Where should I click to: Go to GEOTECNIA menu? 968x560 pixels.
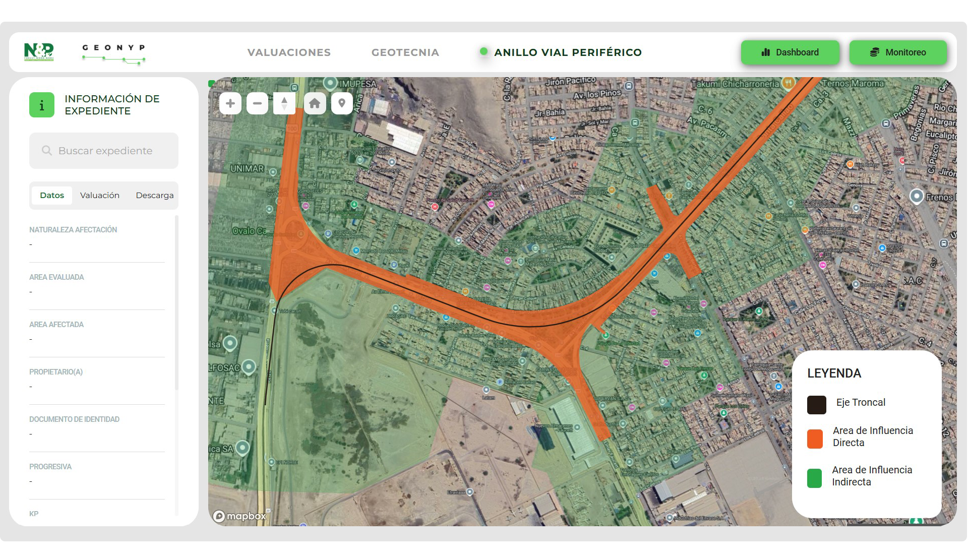tap(405, 52)
